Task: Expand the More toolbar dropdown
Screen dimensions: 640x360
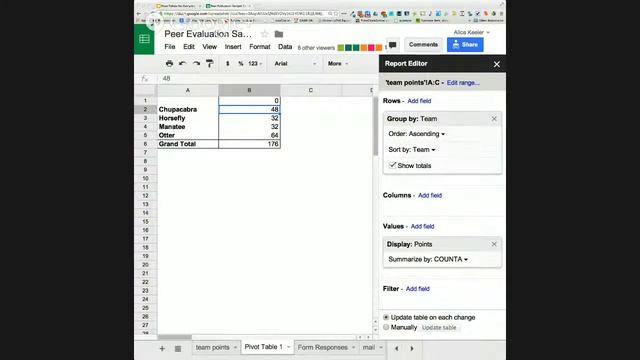Action: (338, 64)
